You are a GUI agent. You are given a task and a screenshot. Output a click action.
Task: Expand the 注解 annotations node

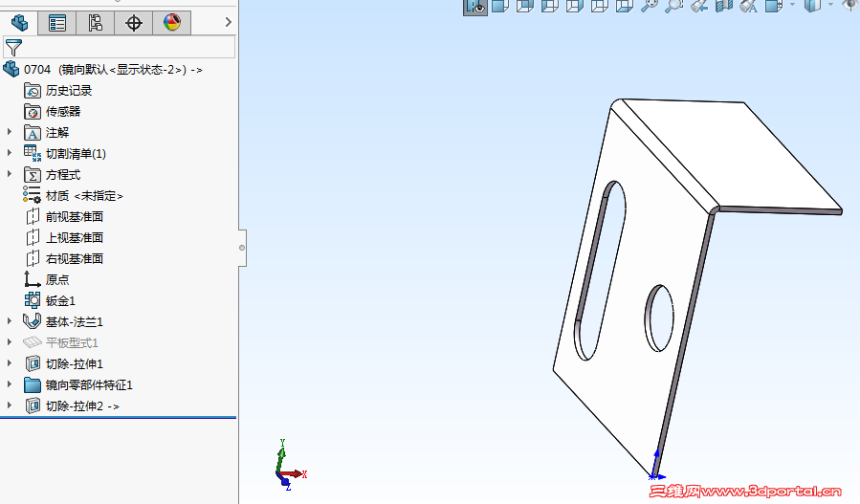click(10, 132)
